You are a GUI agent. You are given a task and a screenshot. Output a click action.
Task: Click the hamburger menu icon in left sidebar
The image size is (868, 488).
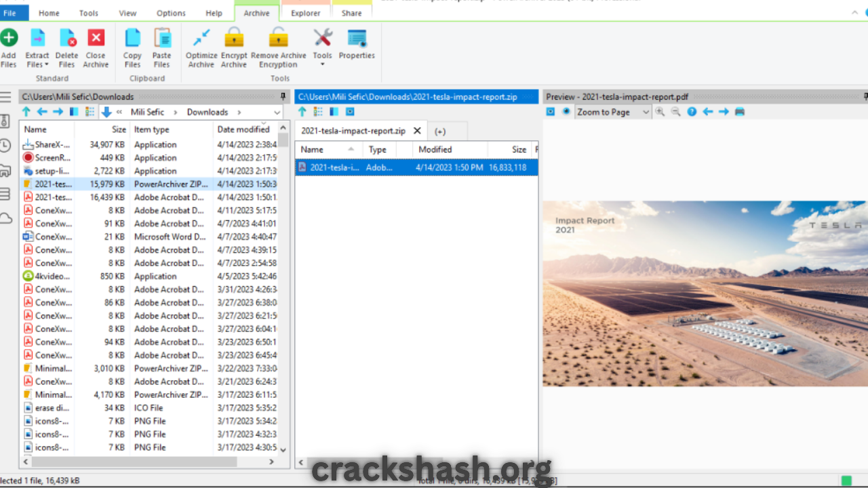(x=5, y=97)
